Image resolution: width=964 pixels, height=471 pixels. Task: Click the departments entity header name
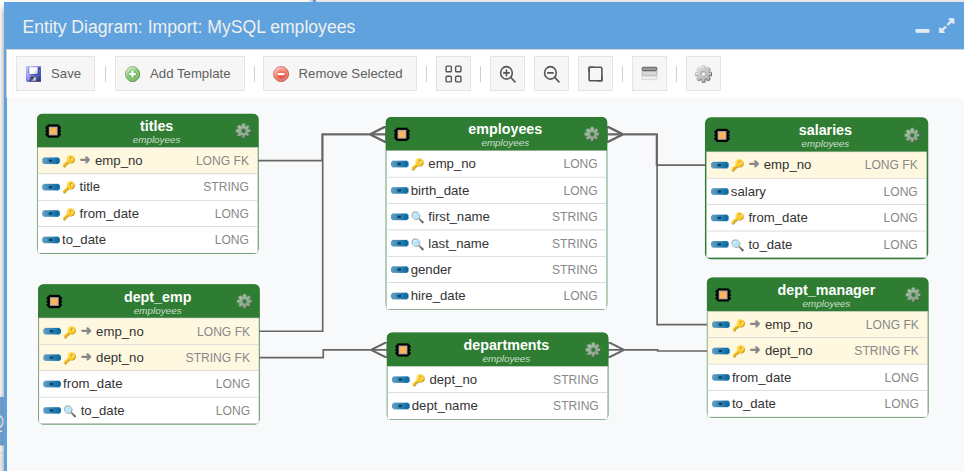click(x=506, y=345)
